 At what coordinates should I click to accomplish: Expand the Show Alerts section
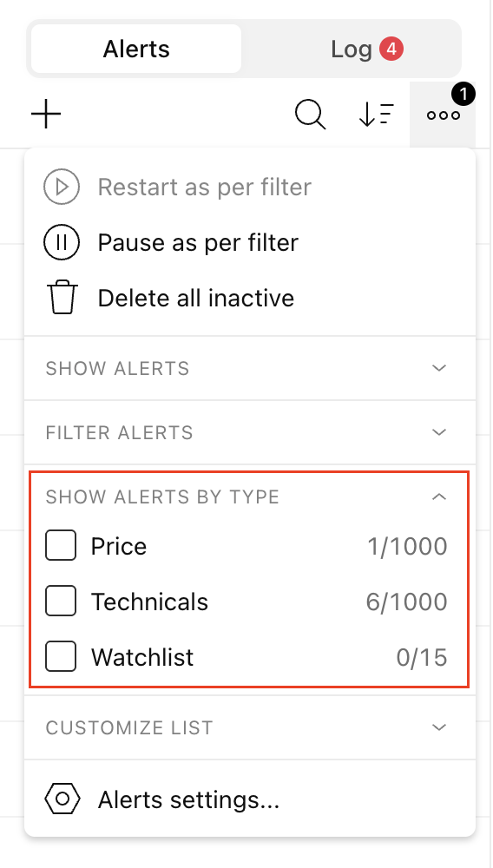coord(250,368)
